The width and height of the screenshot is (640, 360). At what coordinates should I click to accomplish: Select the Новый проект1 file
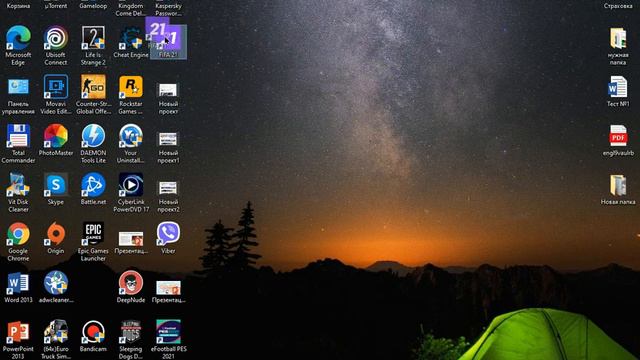tap(168, 147)
